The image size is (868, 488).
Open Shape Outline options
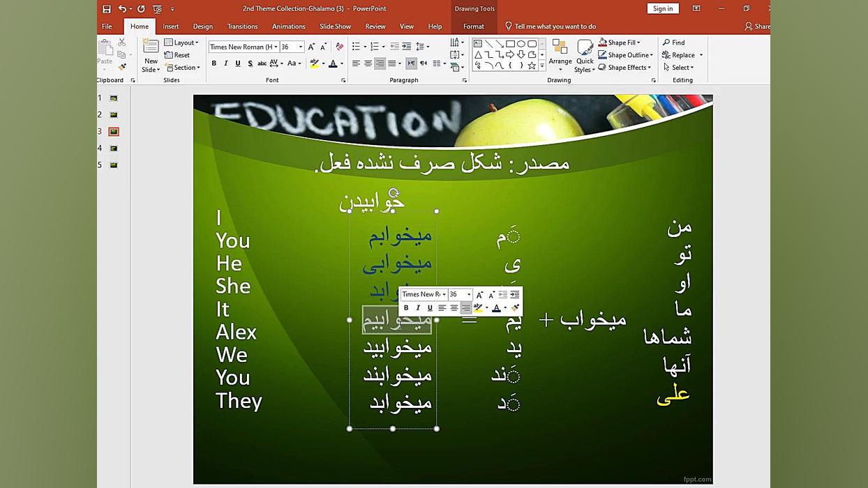click(626, 55)
